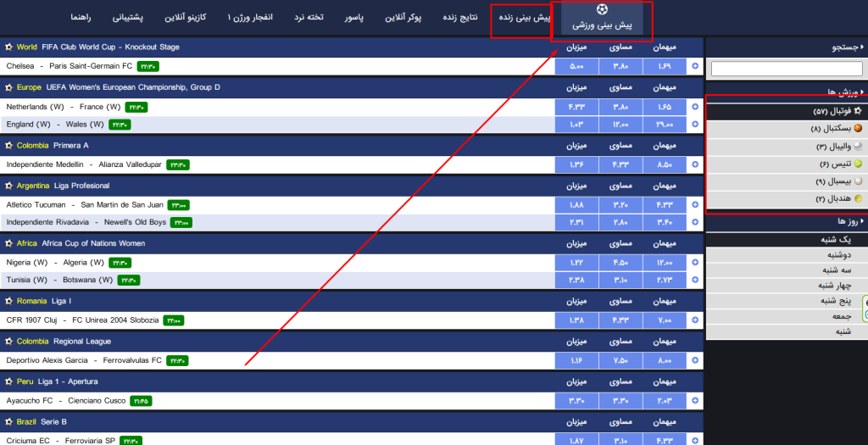Open the تخته نرد menu item
The width and height of the screenshot is (868, 445).
pos(309,18)
